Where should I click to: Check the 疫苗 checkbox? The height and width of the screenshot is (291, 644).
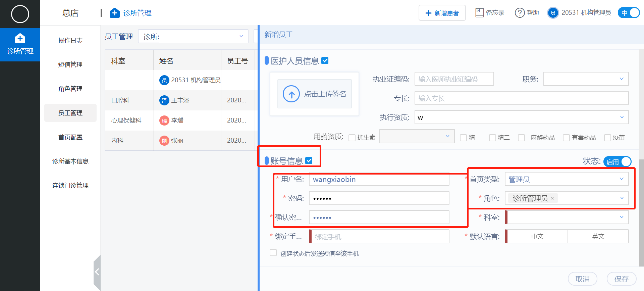coord(607,138)
